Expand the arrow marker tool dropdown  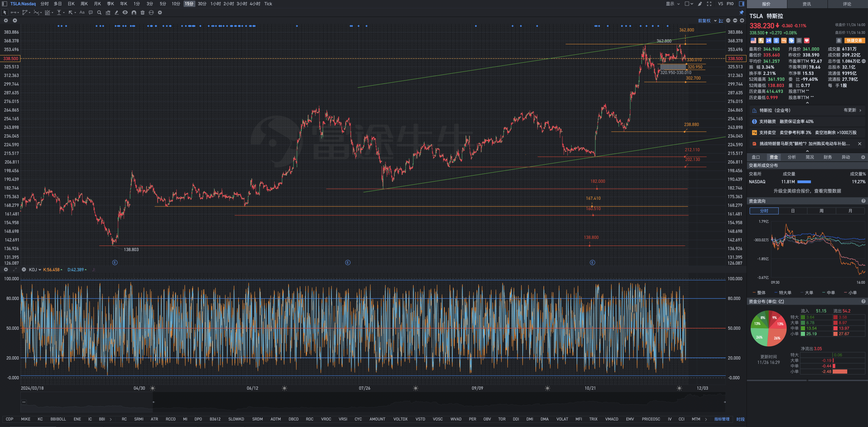coord(75,12)
